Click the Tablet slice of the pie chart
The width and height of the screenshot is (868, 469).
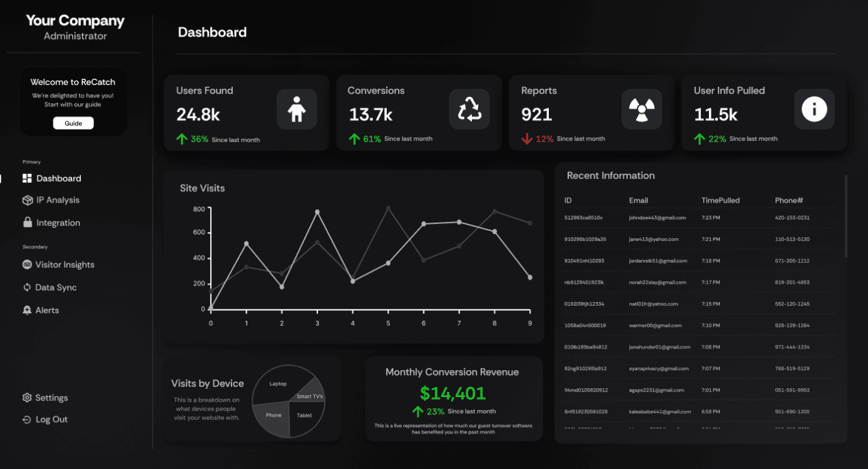[305, 415]
